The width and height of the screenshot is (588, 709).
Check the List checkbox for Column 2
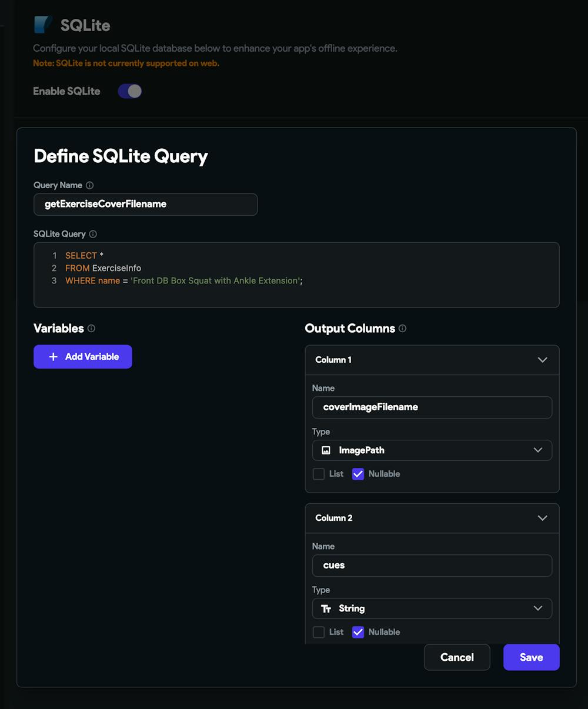pos(319,632)
